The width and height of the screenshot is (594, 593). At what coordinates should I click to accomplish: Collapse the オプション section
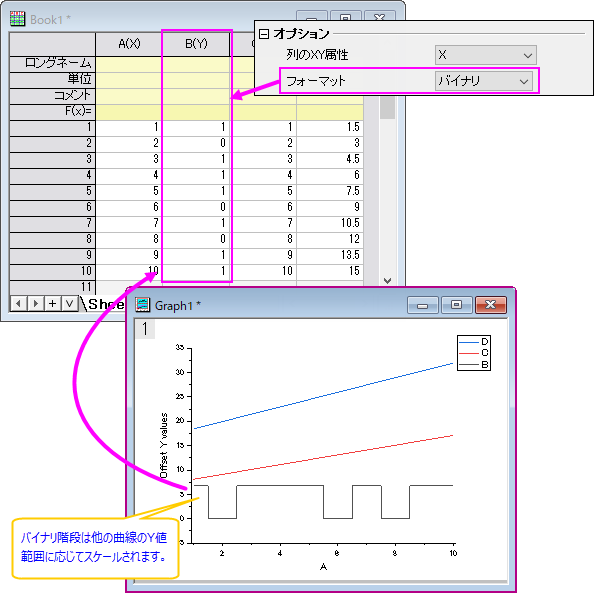264,34
